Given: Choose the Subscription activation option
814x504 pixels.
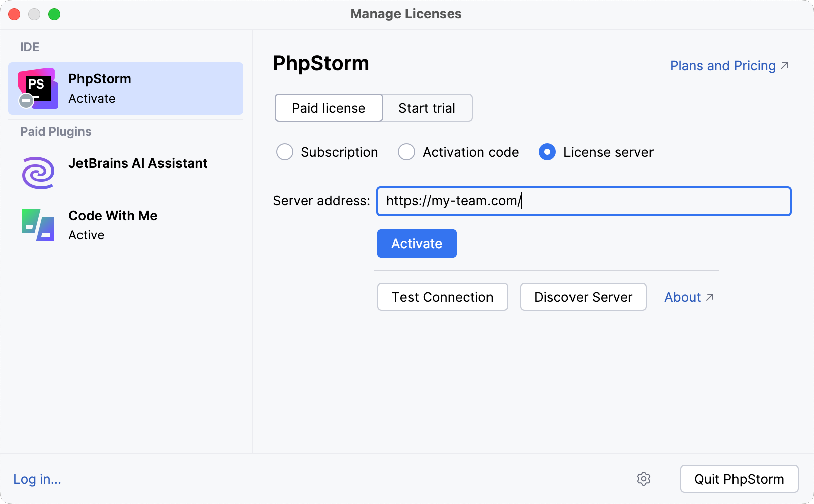Looking at the screenshot, I should (285, 152).
